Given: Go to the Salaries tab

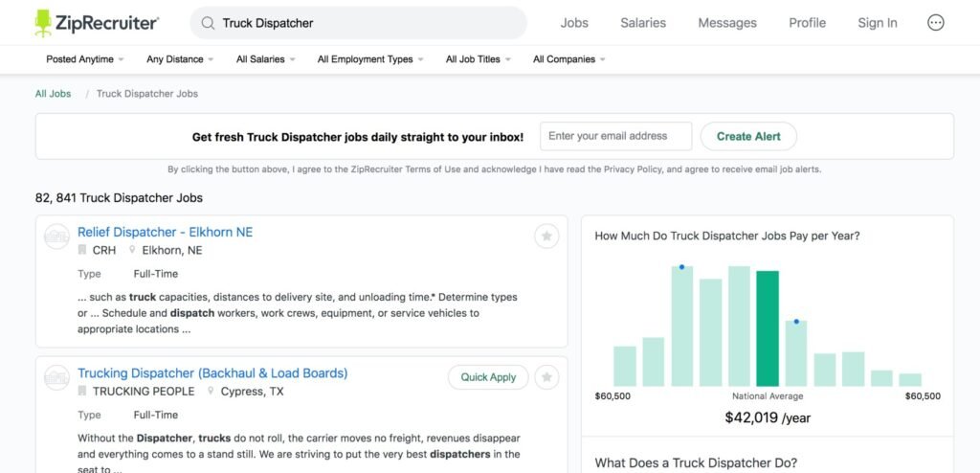Looking at the screenshot, I should pos(643,23).
